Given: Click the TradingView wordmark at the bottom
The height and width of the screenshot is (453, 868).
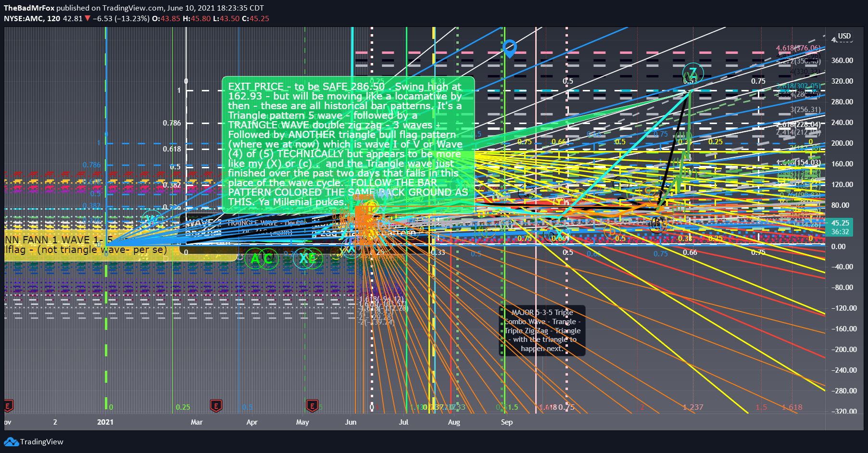Looking at the screenshot, I should (x=42, y=441).
